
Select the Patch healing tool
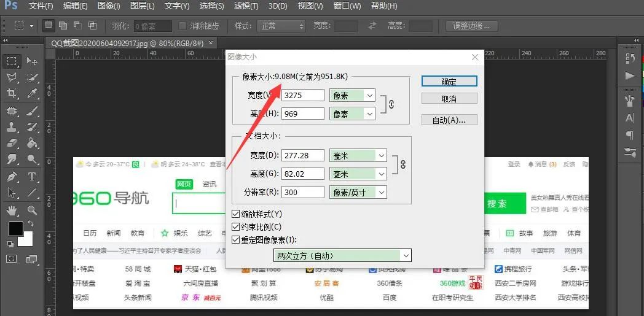coord(12,110)
